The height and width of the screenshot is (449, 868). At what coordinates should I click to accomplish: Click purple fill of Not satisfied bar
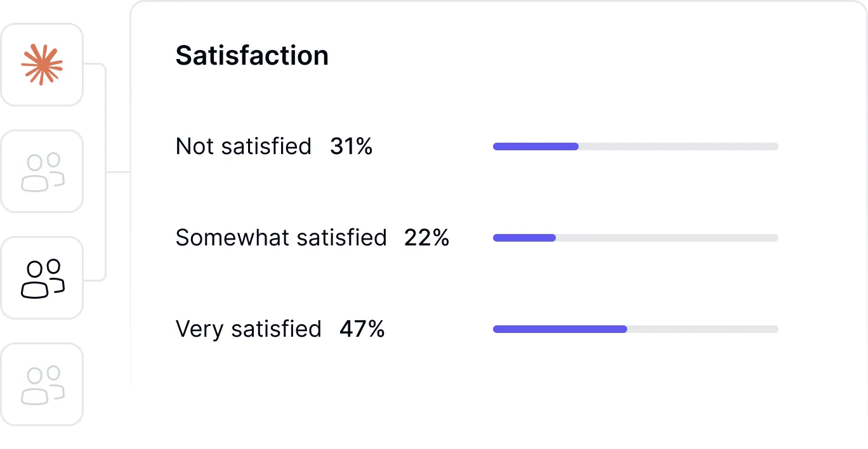(x=536, y=146)
